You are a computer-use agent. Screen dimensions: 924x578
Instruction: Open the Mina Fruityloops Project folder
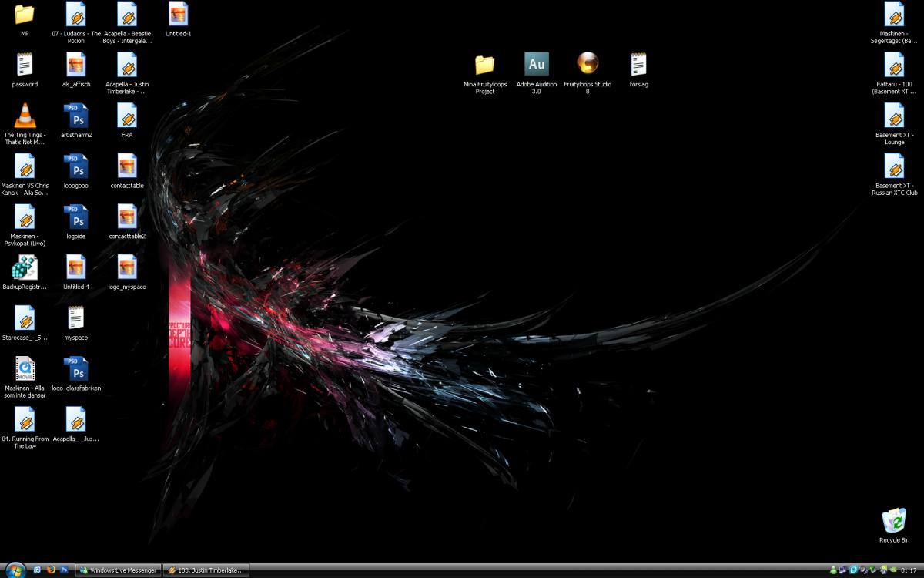point(484,64)
